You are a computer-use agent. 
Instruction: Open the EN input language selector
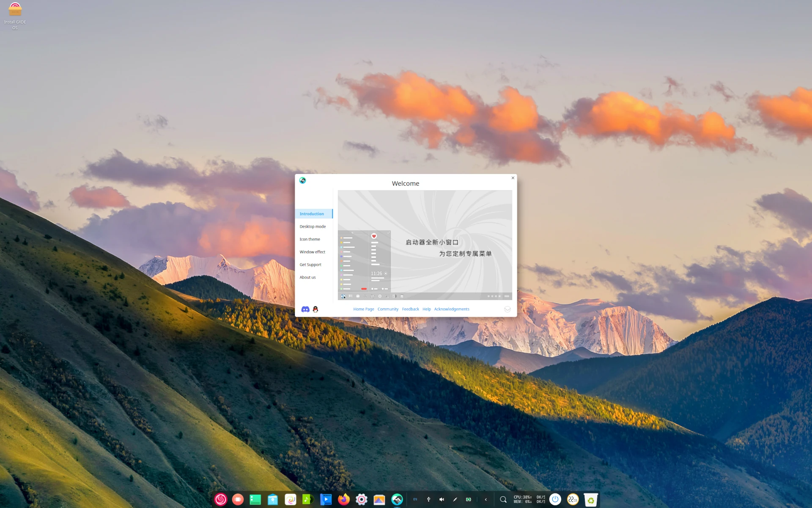click(415, 500)
